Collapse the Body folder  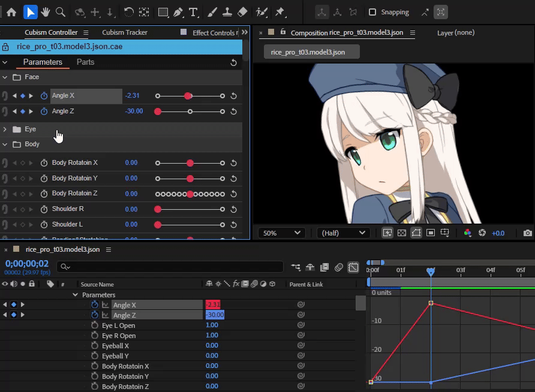[5, 144]
